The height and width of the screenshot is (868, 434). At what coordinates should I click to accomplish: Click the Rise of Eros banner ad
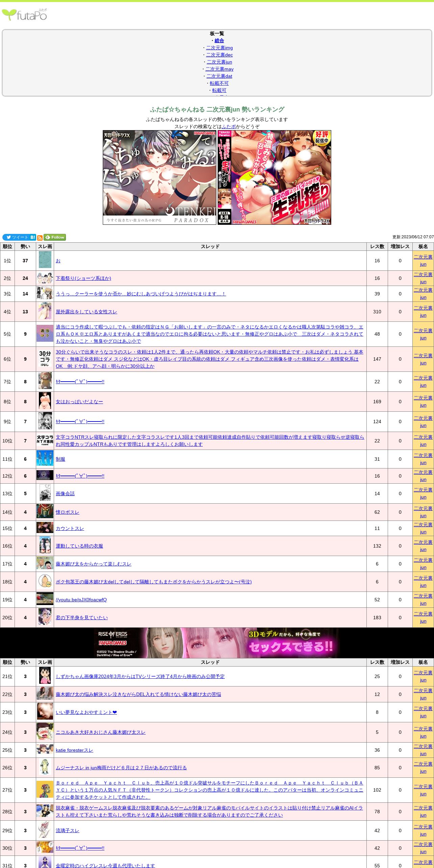point(216,643)
